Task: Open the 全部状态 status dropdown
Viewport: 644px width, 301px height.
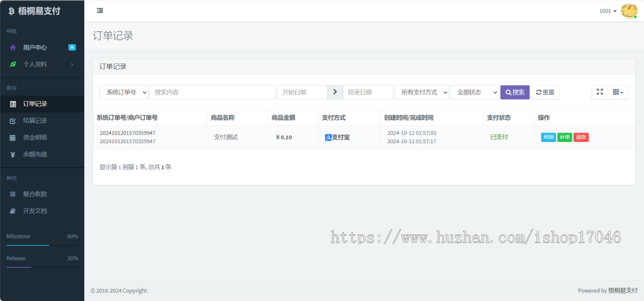Action: 475,92
